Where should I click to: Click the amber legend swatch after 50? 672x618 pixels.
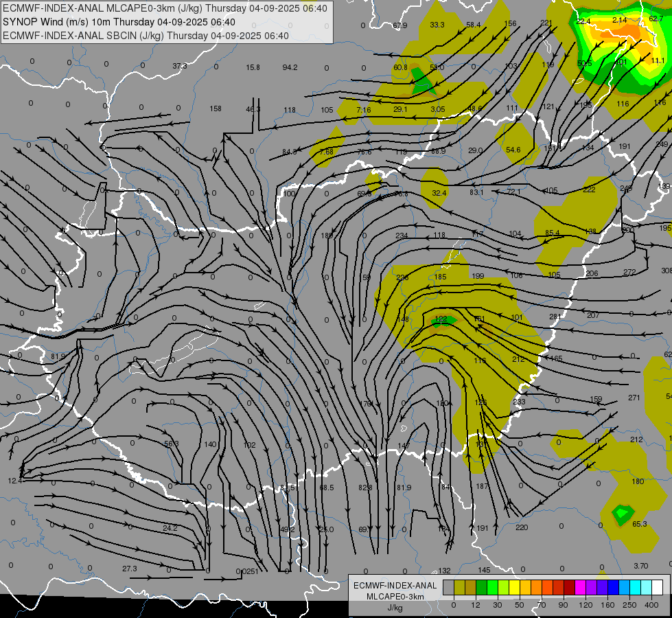525,588
